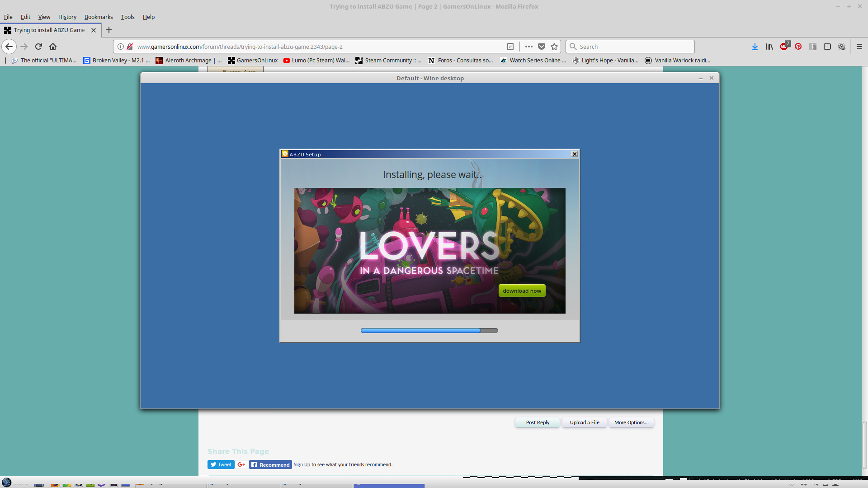
Task: Click the Lovers in a Dangerous Spacetime banner
Action: pos(429,250)
